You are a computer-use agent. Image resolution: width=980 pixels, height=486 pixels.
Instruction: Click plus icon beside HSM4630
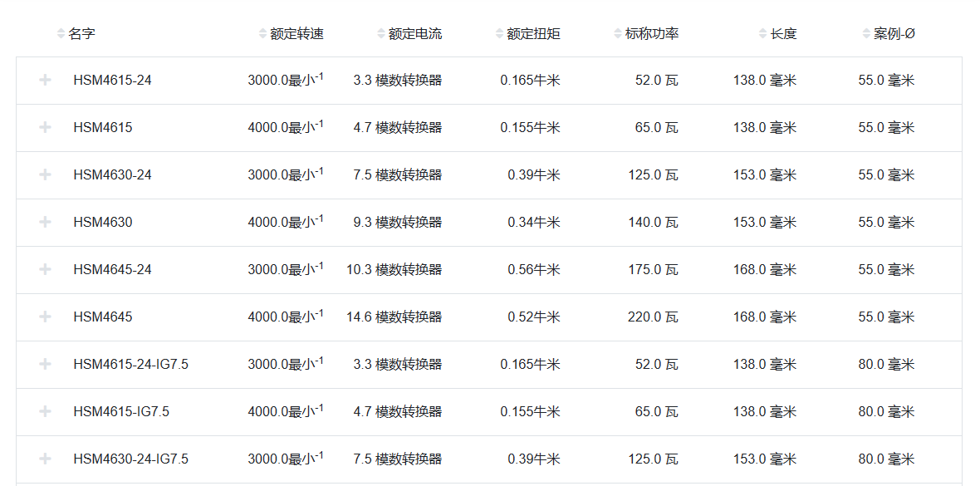[45, 223]
